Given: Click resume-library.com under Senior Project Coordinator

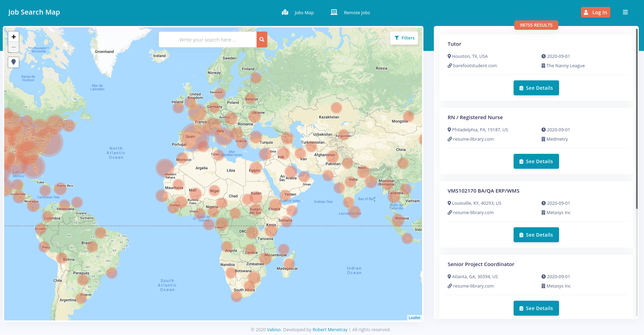Looking at the screenshot, I should [x=473, y=286].
